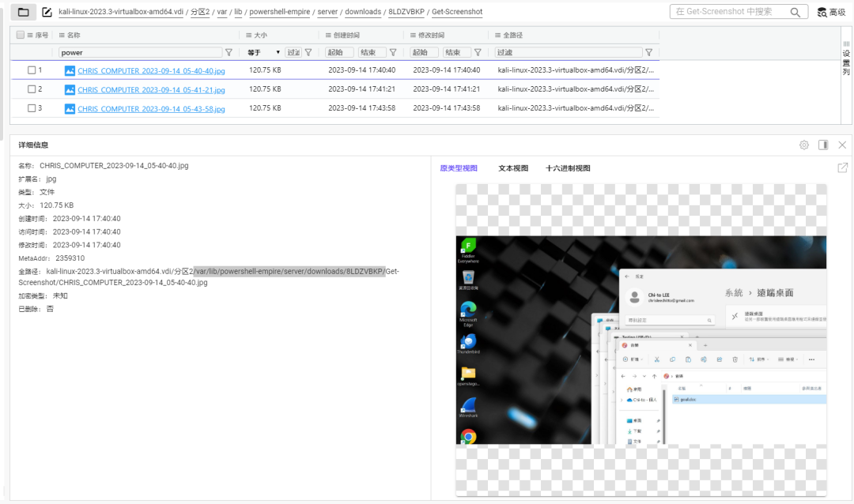Check the row 1 checkbox

[x=32, y=70]
